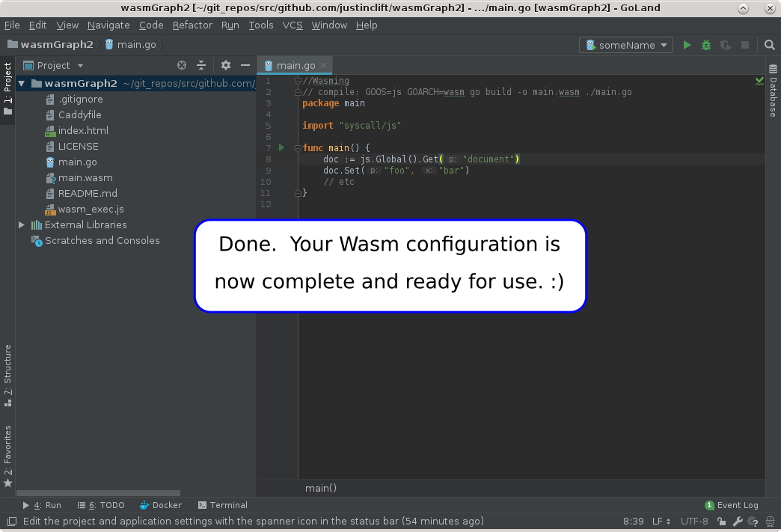Image resolution: width=781 pixels, height=532 pixels.
Task: Open the Database tool window on right edge
Action: pyautogui.click(x=773, y=91)
